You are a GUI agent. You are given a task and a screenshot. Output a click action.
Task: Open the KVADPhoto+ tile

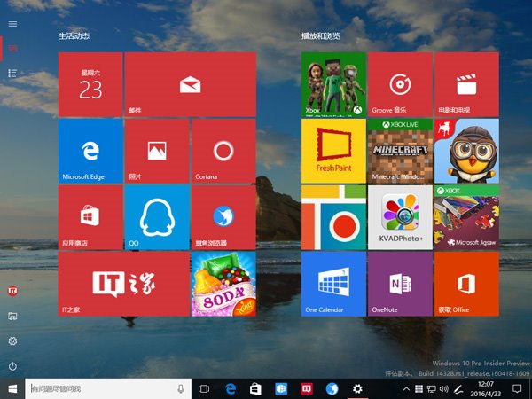pos(400,217)
